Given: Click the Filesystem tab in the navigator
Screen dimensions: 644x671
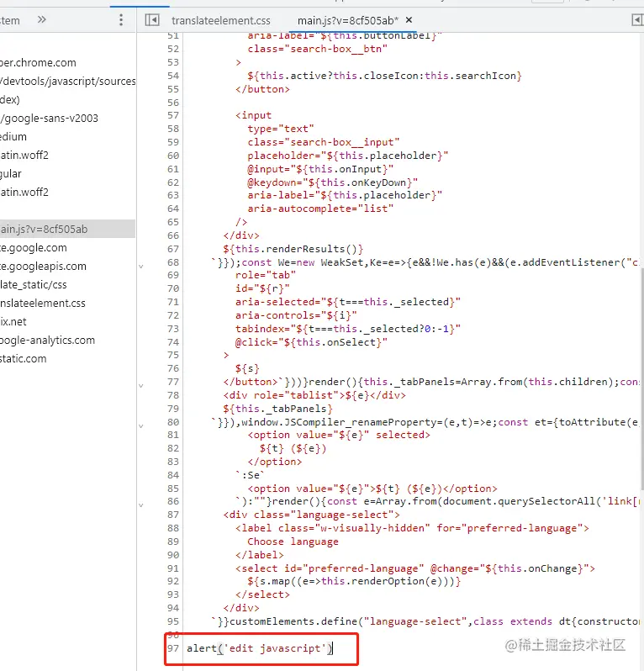Looking at the screenshot, I should 10,20.
